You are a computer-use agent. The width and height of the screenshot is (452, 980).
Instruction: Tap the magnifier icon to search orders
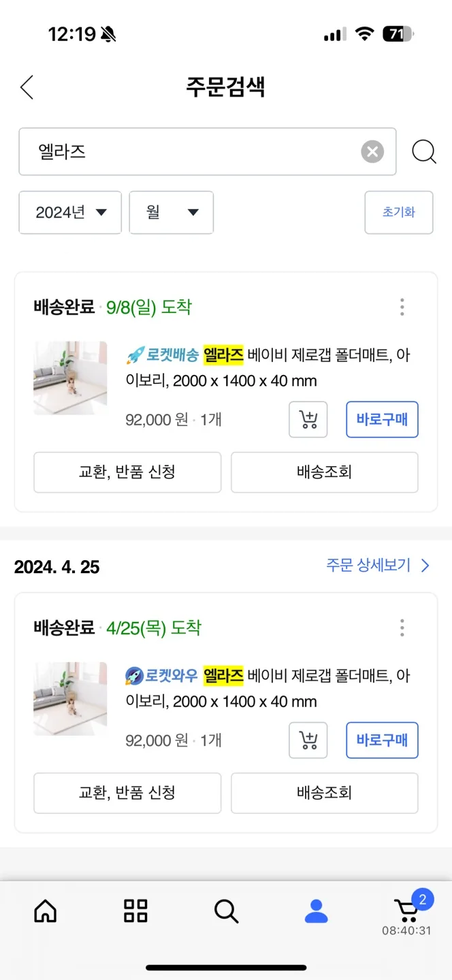click(x=424, y=151)
